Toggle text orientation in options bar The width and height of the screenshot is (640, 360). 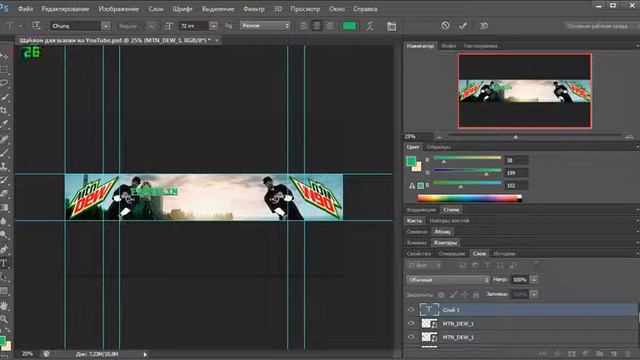pos(36,26)
